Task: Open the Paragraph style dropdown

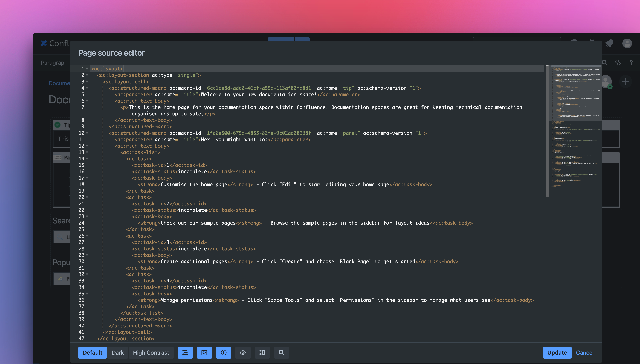Action: click(54, 63)
